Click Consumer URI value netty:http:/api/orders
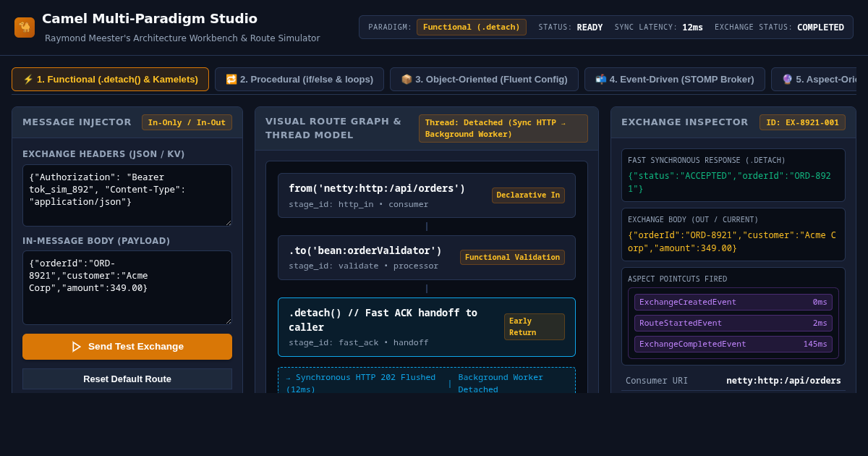The height and width of the screenshot is (456, 868). tap(783, 381)
